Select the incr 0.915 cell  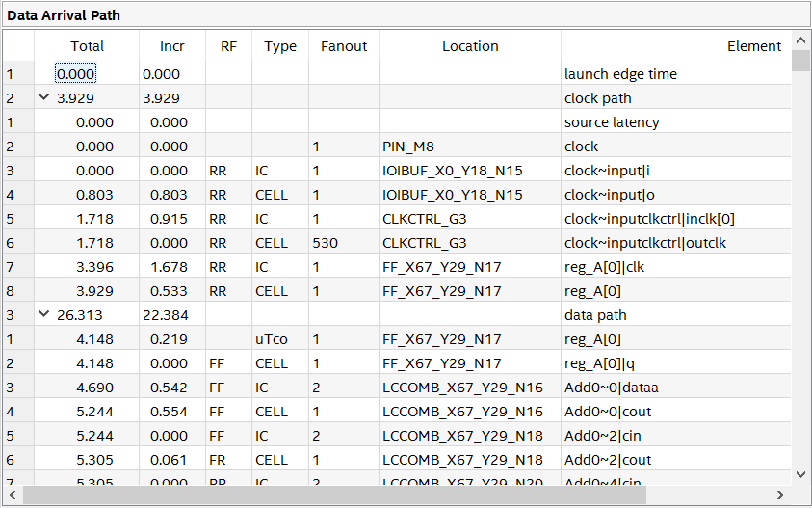click(171, 219)
